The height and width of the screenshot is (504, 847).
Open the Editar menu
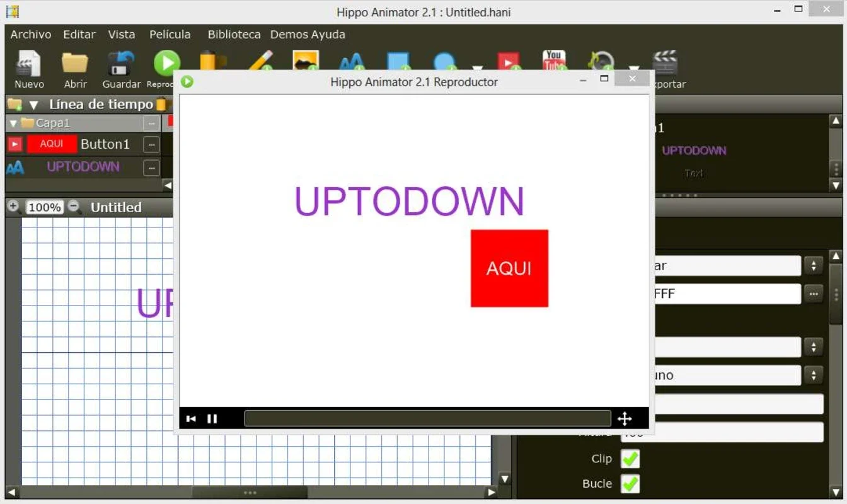click(79, 35)
